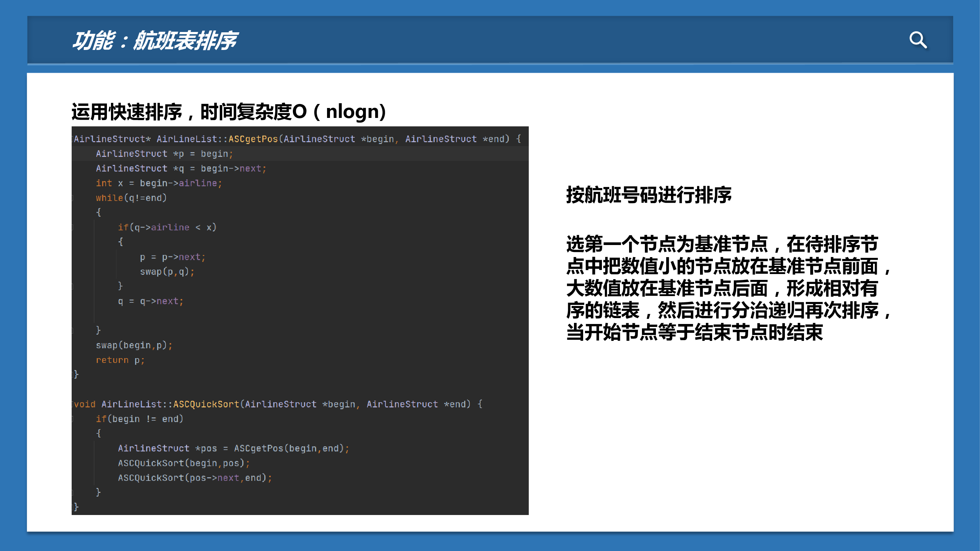Viewport: 980px width, 551px height.
Task: Click the magnifying glass search icon
Action: [x=918, y=40]
